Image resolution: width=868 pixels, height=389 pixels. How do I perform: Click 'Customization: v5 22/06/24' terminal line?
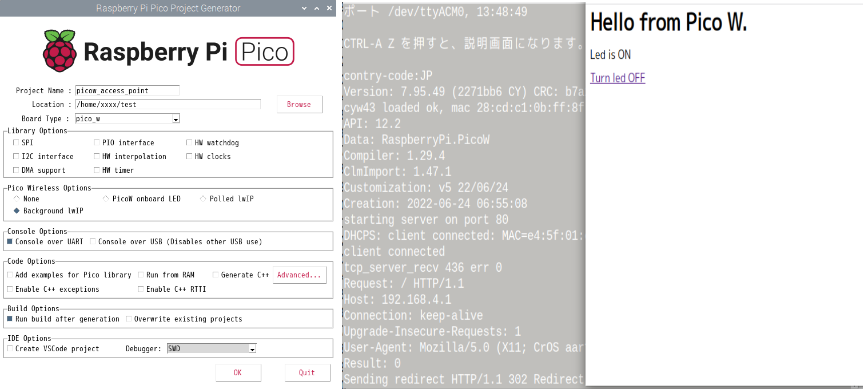click(426, 188)
